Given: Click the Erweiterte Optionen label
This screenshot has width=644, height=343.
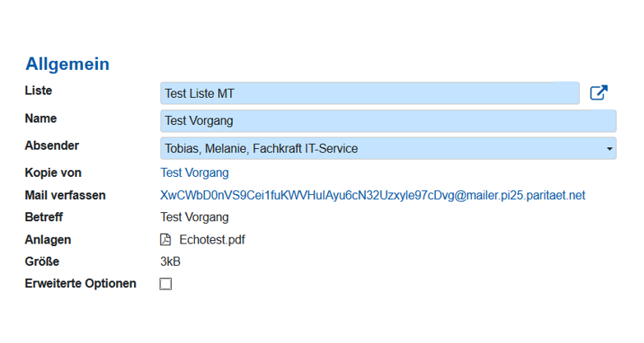Looking at the screenshot, I should [x=81, y=284].
